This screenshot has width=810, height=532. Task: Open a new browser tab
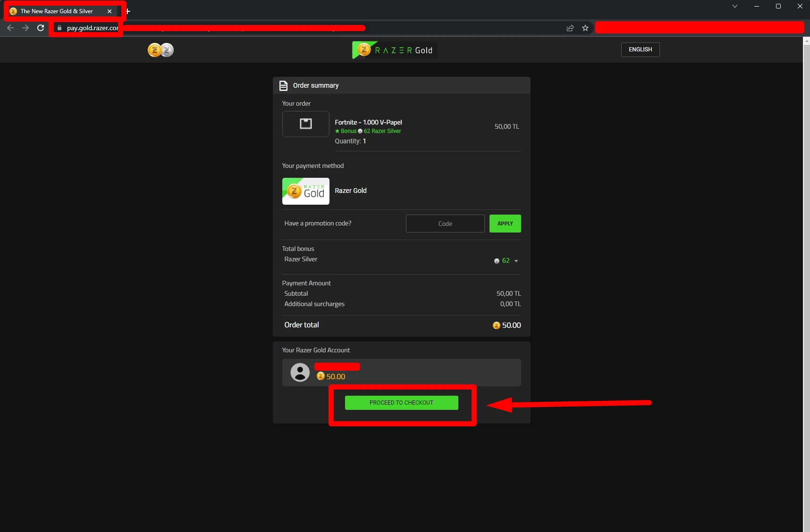[x=128, y=11]
